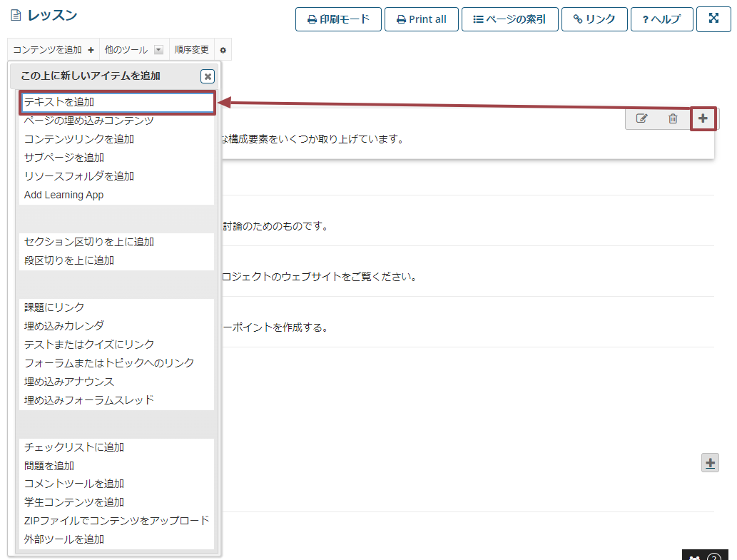Click text ロジェクトのウェブサイトをご覧ください。
The image size is (737, 560).
tap(319, 277)
